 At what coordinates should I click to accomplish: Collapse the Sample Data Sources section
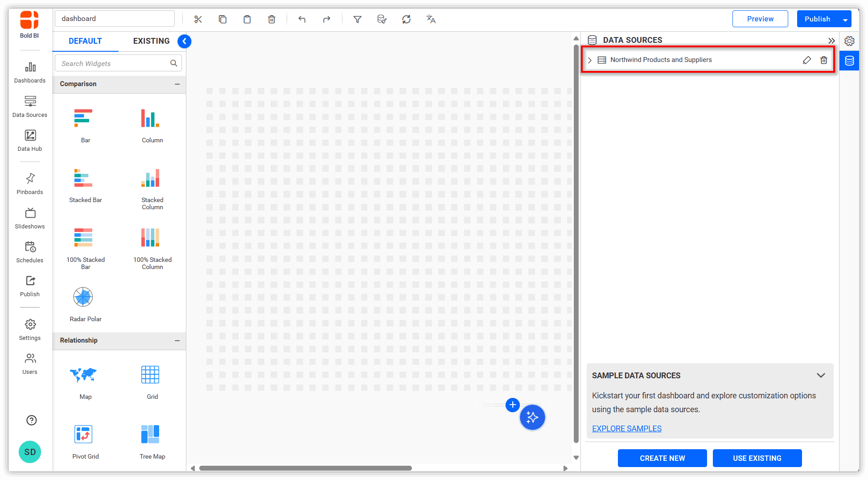tap(820, 375)
